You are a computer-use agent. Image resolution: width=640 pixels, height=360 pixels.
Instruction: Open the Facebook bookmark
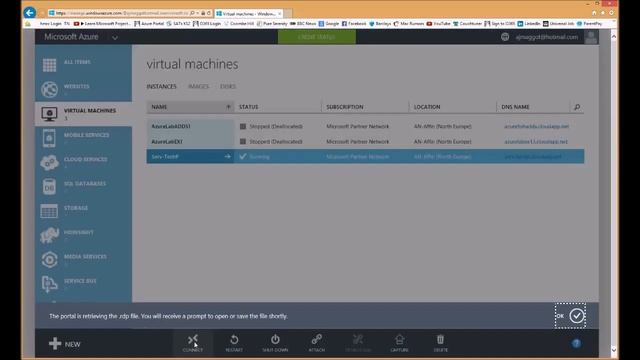tap(354, 24)
